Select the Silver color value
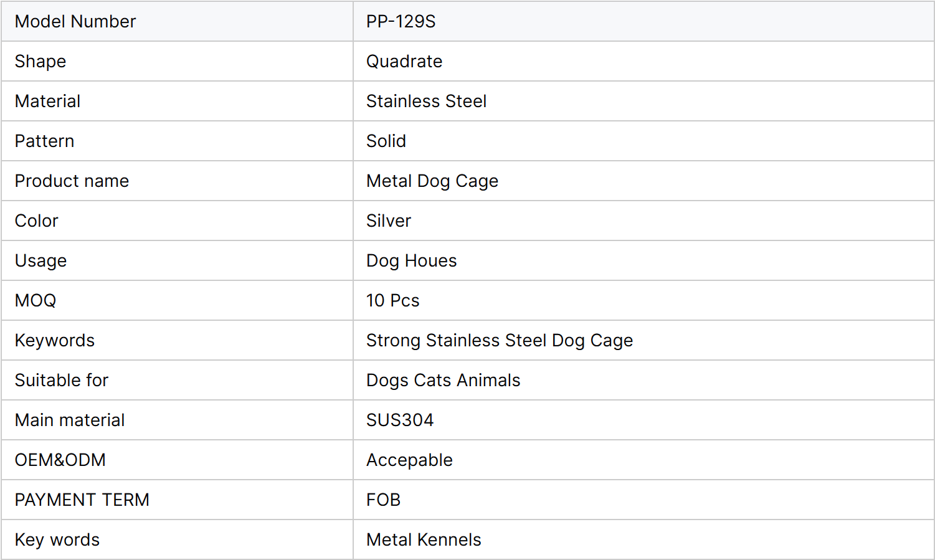 point(389,221)
